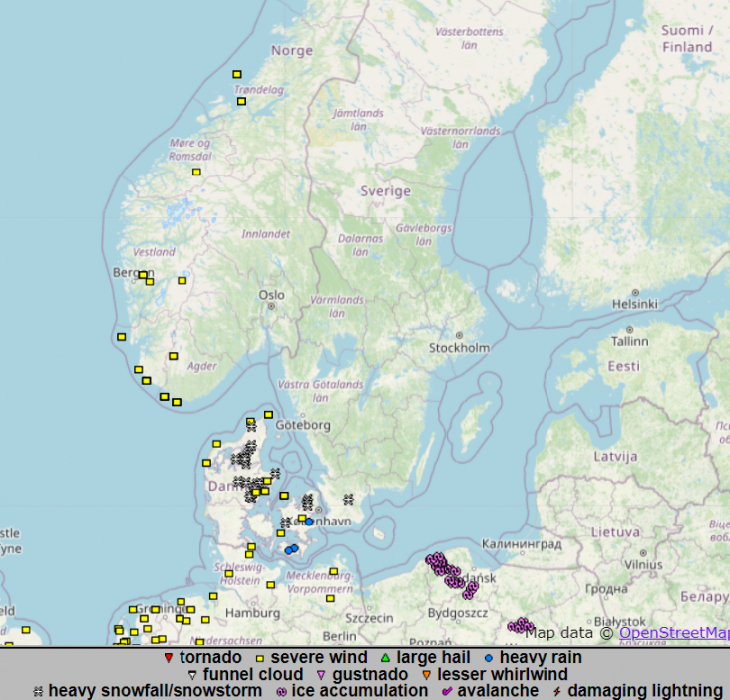This screenshot has height=700, width=730.
Task: Click the severe wind marker west of Göteborg
Action: [268, 415]
